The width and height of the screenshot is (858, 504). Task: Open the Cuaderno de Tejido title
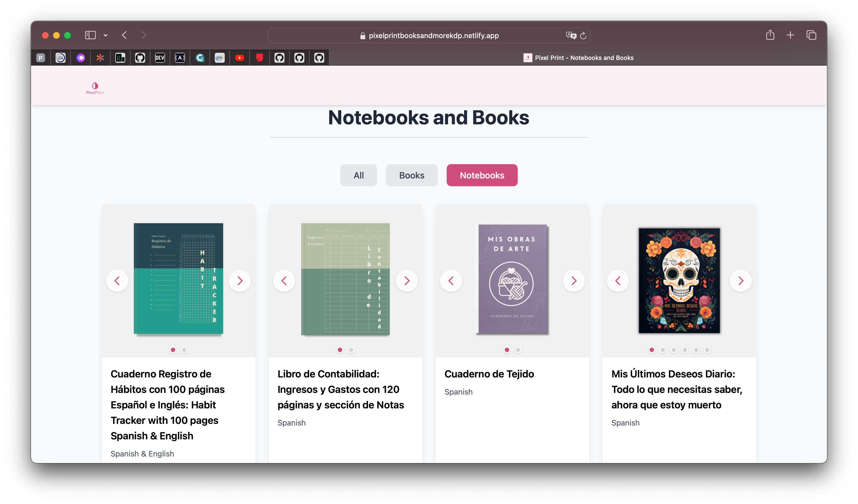click(489, 374)
